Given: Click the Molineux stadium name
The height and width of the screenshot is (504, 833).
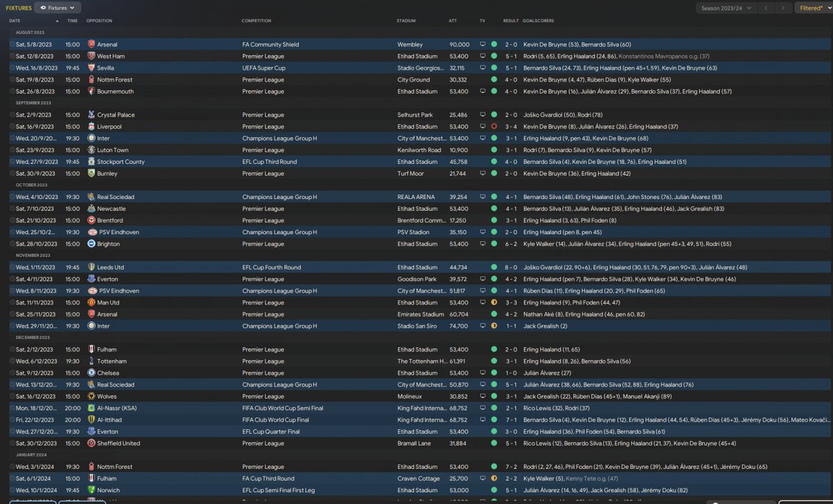Looking at the screenshot, I should [409, 396].
